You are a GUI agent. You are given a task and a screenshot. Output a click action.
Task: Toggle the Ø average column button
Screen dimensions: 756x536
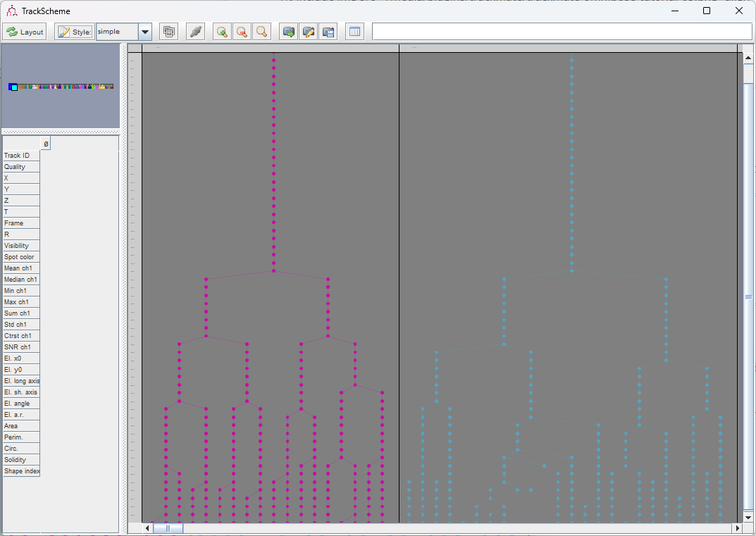coord(45,142)
